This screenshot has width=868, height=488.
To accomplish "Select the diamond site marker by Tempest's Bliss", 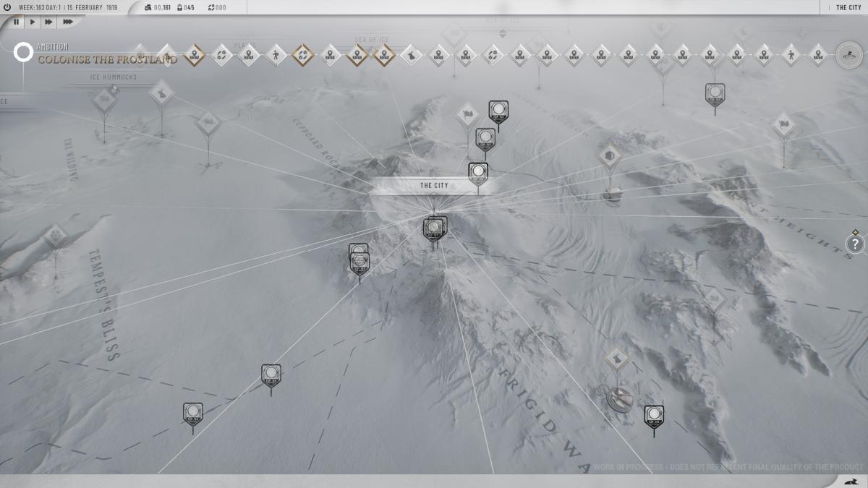I will (56, 236).
